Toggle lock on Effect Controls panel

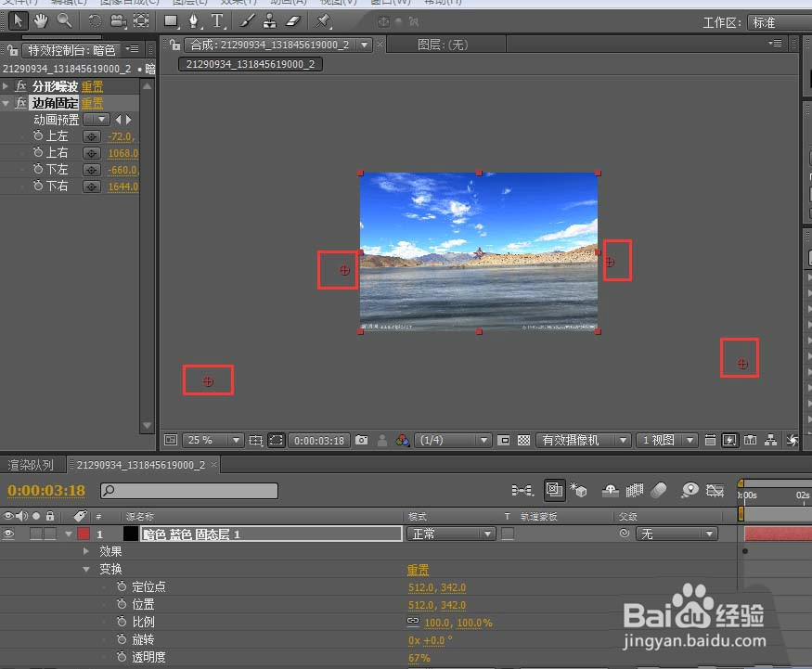tap(12, 50)
